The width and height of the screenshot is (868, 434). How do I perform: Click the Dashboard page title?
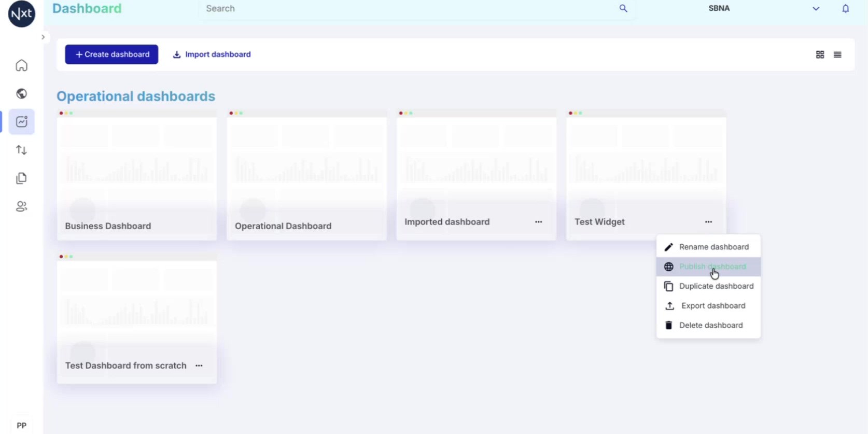(87, 8)
